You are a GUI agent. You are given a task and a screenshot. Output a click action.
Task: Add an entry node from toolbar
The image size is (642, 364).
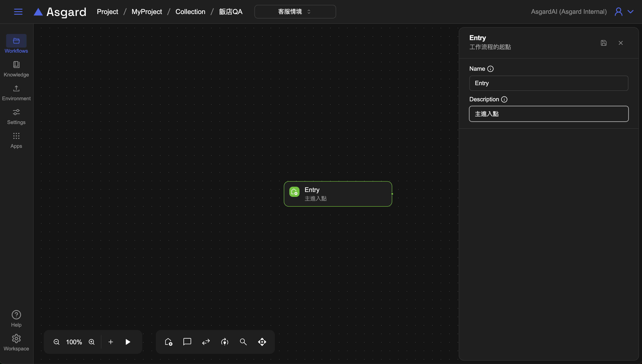169,342
